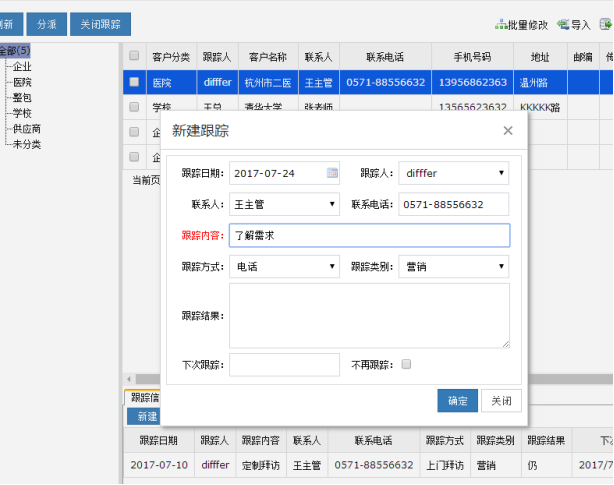This screenshot has width=614, height=485.
Task: Click the KKKKK路 address cell
Action: (x=540, y=107)
